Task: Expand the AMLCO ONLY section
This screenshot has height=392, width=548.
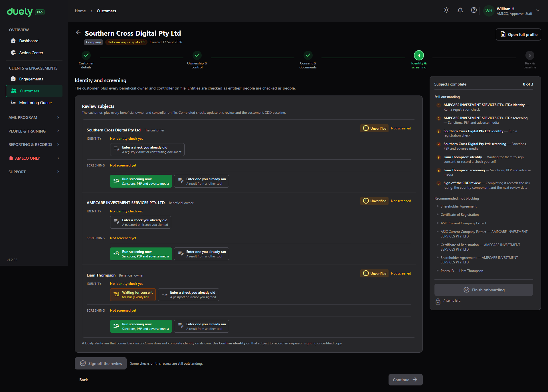Action: coord(34,158)
